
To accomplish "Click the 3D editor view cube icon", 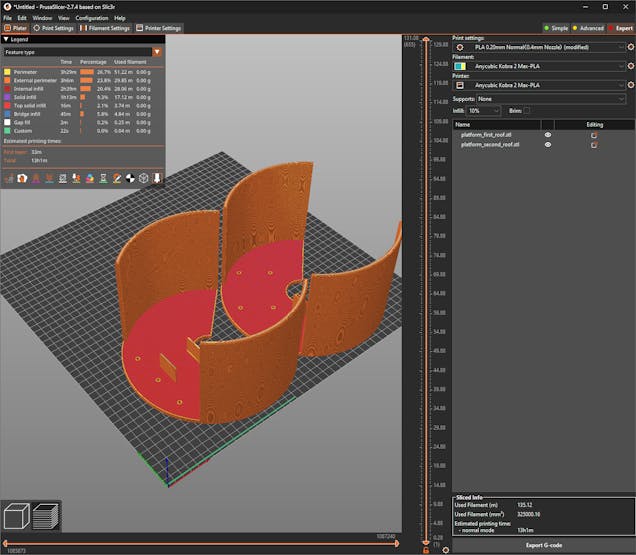I will tap(18, 516).
